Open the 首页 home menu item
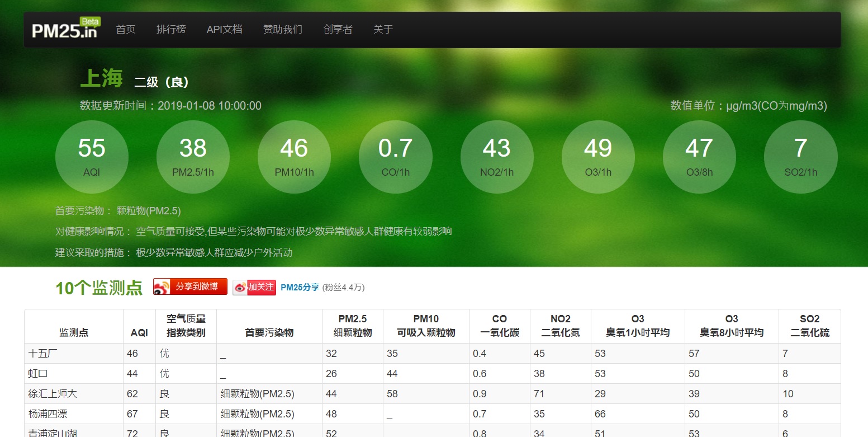868x437 pixels. pyautogui.click(x=126, y=29)
